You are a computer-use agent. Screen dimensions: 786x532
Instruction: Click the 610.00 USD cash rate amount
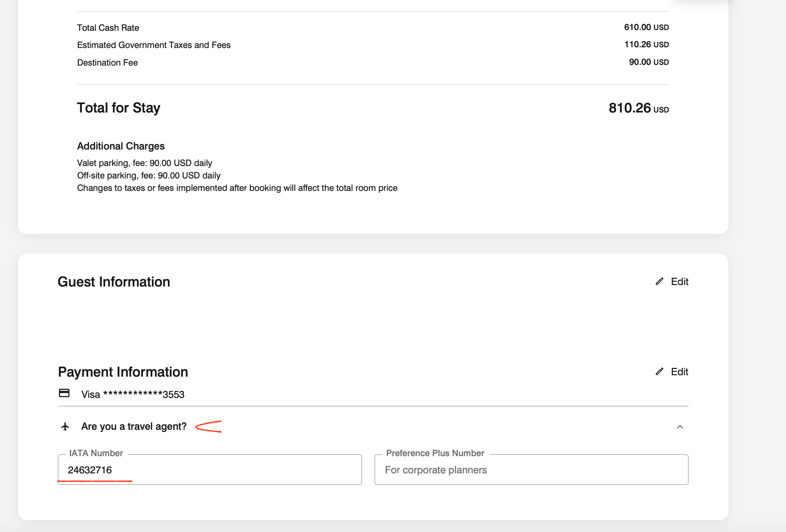[646, 27]
